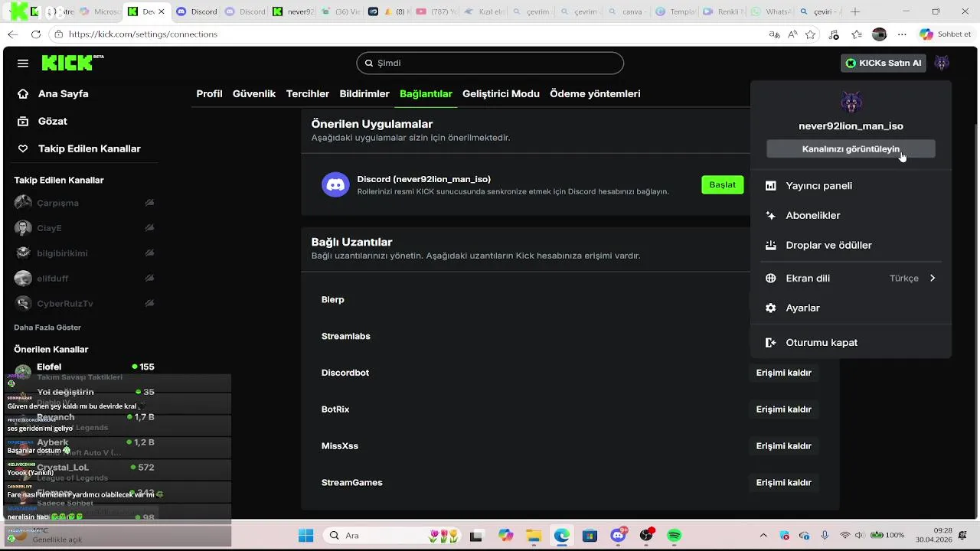980x551 pixels.
Task: Click the Şimdi search field
Action: pos(490,63)
